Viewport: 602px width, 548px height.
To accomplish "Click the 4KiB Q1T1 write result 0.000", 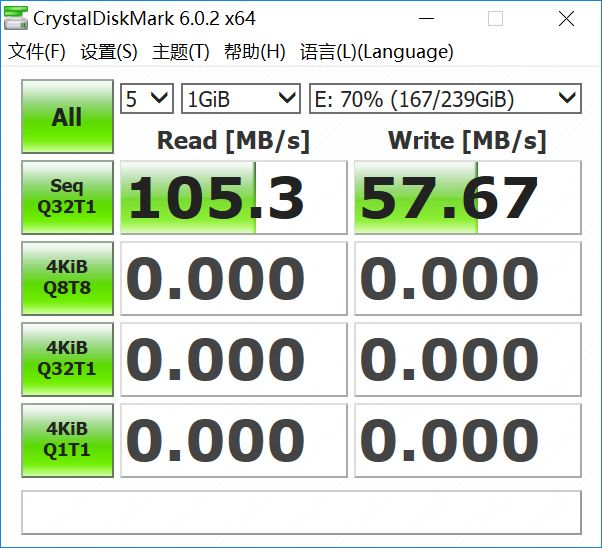I will (x=468, y=440).
